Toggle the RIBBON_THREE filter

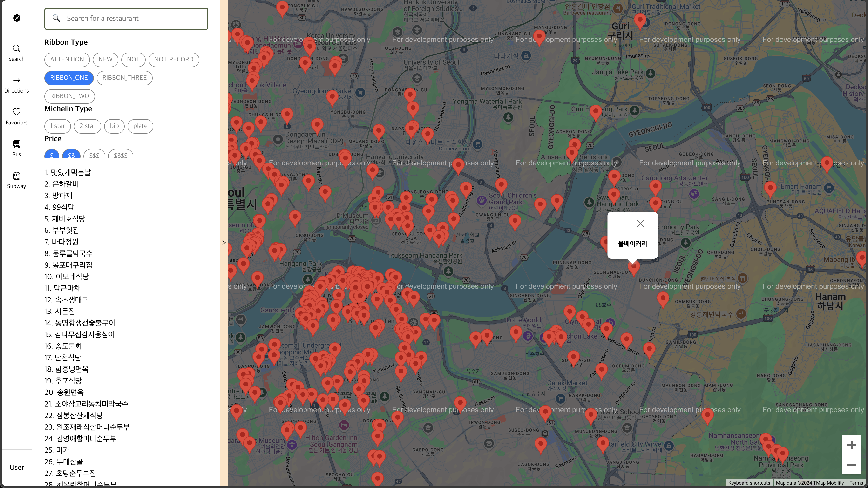(124, 78)
